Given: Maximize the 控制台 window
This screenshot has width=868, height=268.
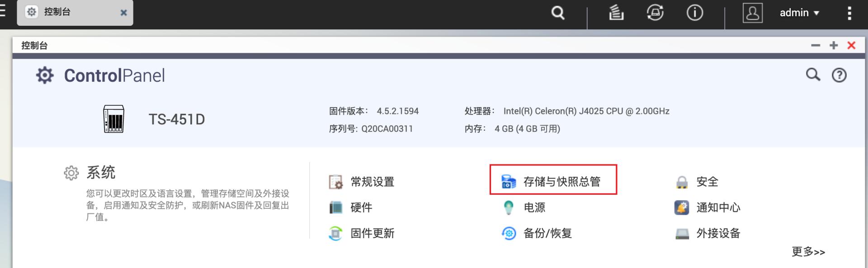Looking at the screenshot, I should (834, 45).
